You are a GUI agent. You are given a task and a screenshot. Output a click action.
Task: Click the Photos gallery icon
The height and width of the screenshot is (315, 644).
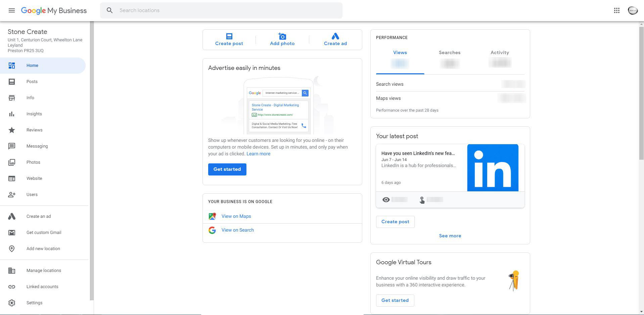tap(12, 162)
